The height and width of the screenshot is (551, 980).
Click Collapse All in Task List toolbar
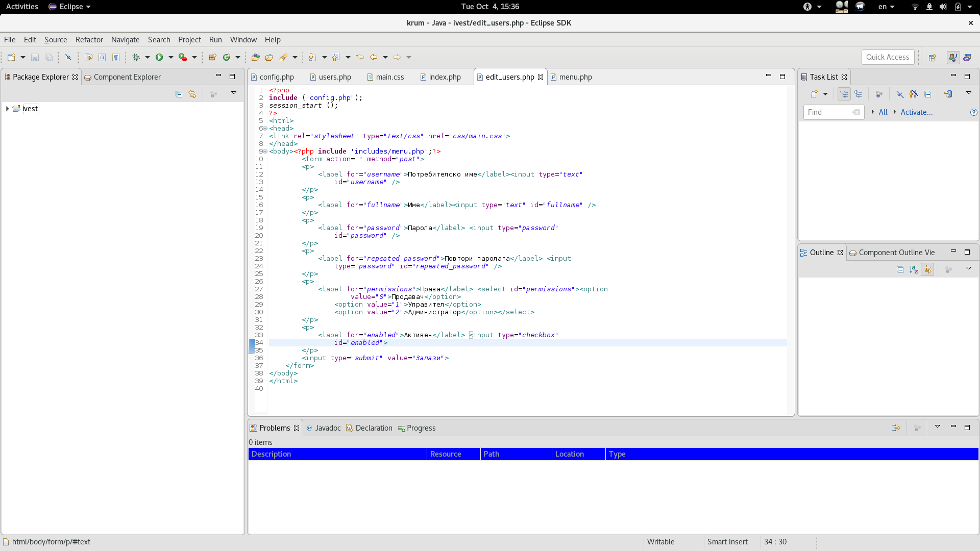(x=928, y=94)
